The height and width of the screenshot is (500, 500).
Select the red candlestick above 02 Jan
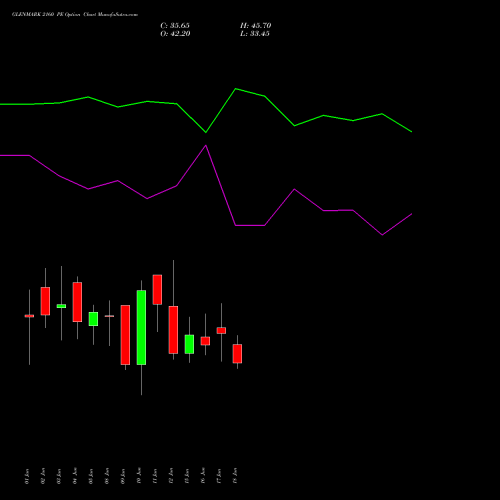tap(45, 301)
